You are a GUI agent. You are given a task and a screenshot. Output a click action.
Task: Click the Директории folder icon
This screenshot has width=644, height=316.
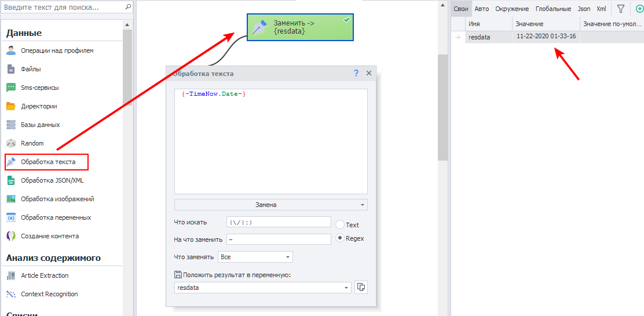pyautogui.click(x=11, y=106)
